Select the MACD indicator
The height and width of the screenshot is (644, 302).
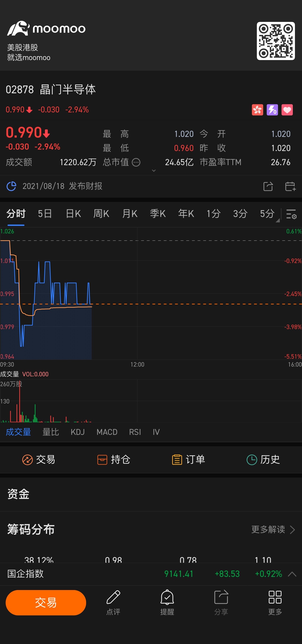tap(107, 432)
